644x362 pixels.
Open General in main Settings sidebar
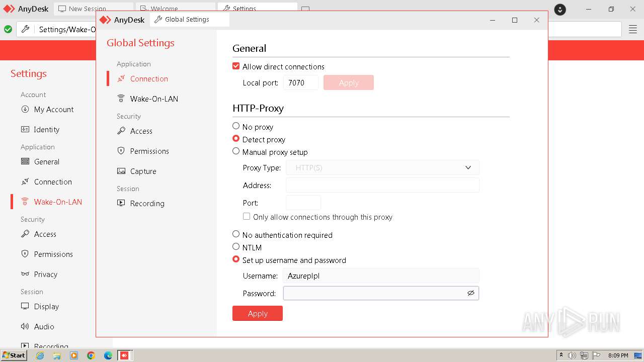pos(47,162)
